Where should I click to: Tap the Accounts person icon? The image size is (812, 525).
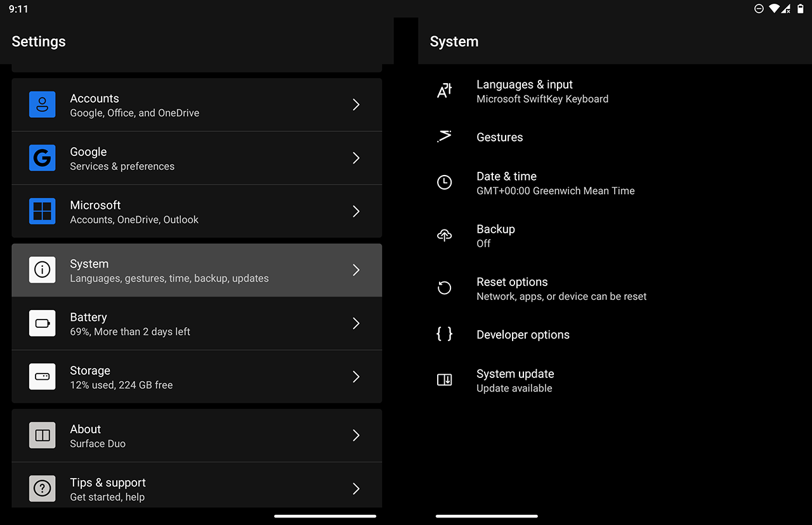click(x=43, y=105)
